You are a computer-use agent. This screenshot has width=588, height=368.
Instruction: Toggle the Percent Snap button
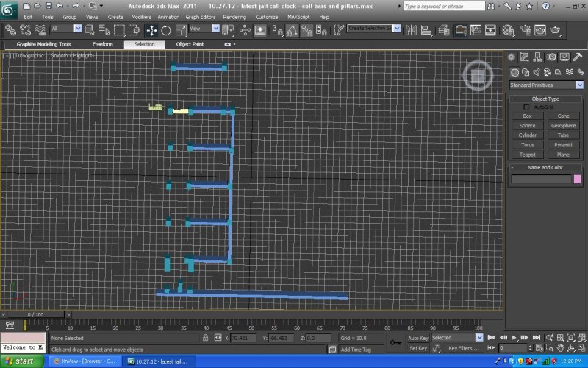coord(306,30)
